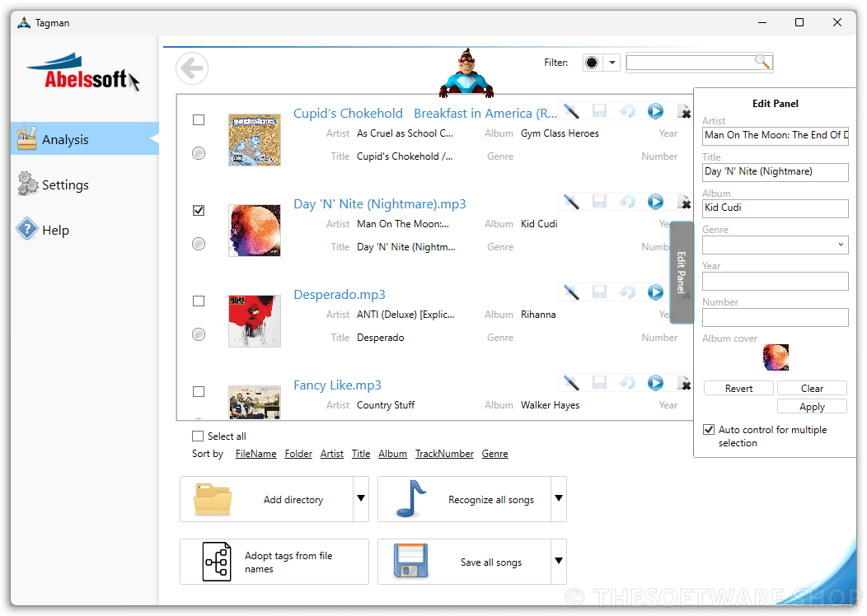This screenshot has height=616, width=867.
Task: Click the Album cover thumbnail in Edit Panel
Action: tap(776, 357)
